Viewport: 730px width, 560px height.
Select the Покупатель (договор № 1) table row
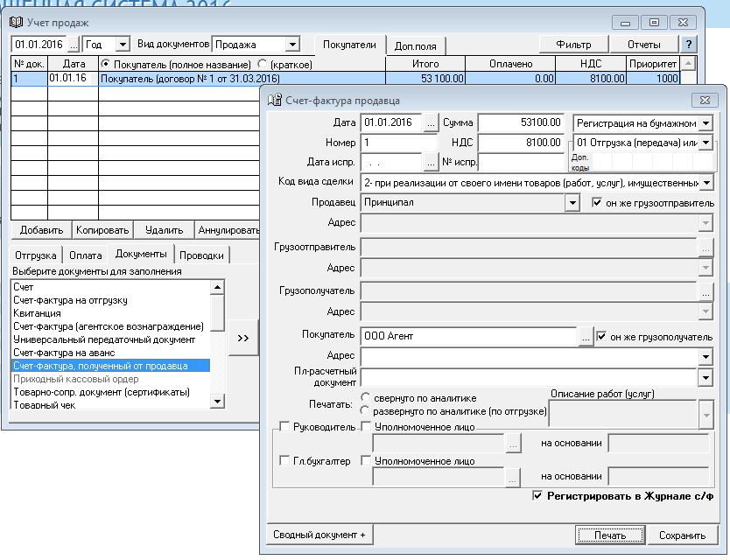[x=345, y=78]
